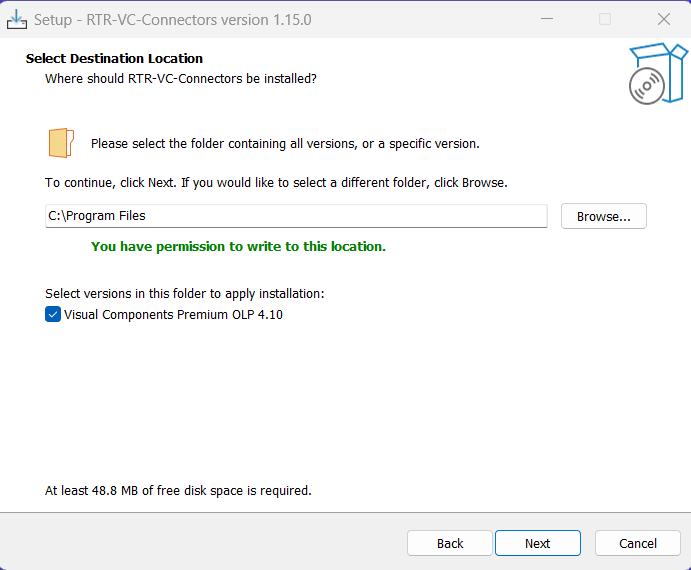
Task: Uncheck Visual Components Premium OLP 4.10
Action: 53,315
